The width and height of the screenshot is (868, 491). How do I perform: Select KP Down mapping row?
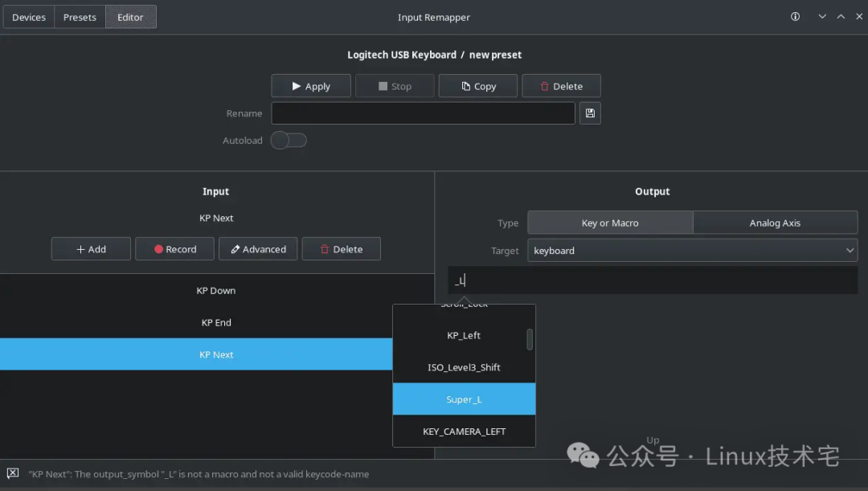point(216,291)
